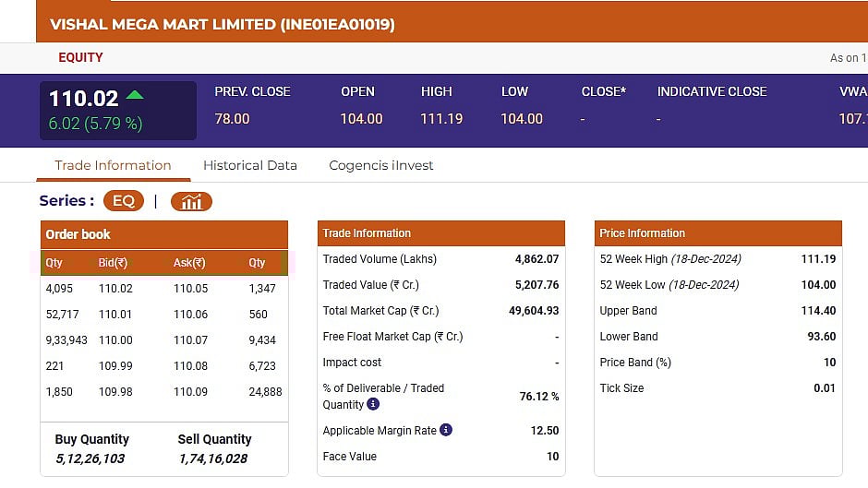This screenshot has width=868, height=488.
Task: Select bid price 110.01 in order book
Action: 115,315
